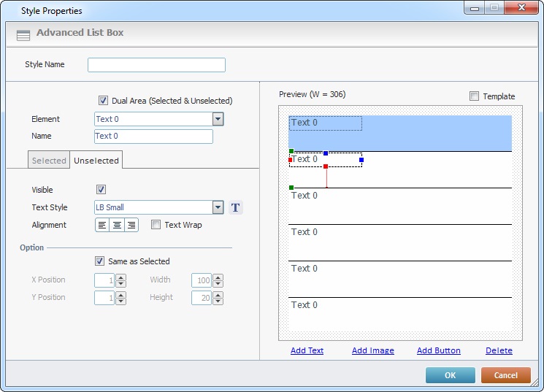The image size is (544, 392).
Task: Enable the Template checkbox
Action: 475,96
